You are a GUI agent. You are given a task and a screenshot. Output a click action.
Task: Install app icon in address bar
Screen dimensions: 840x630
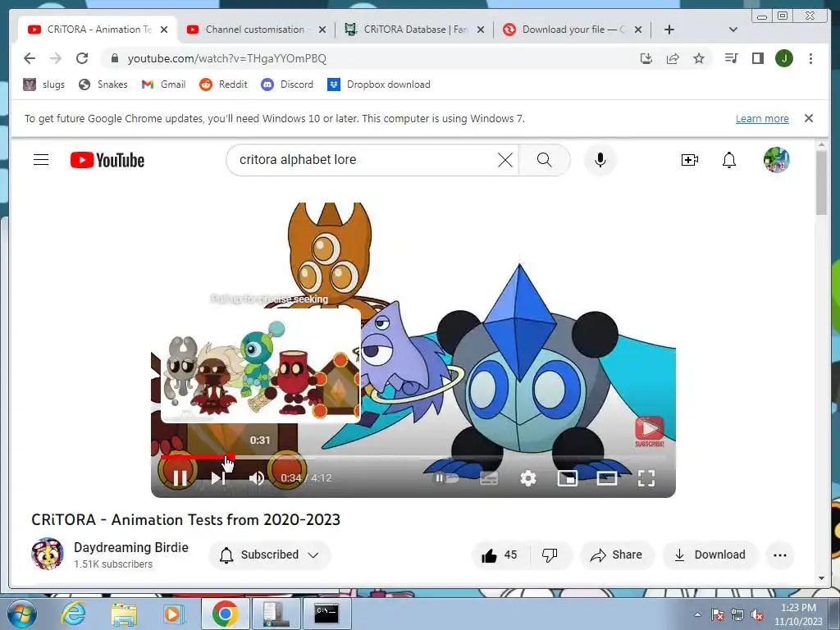[x=646, y=58]
